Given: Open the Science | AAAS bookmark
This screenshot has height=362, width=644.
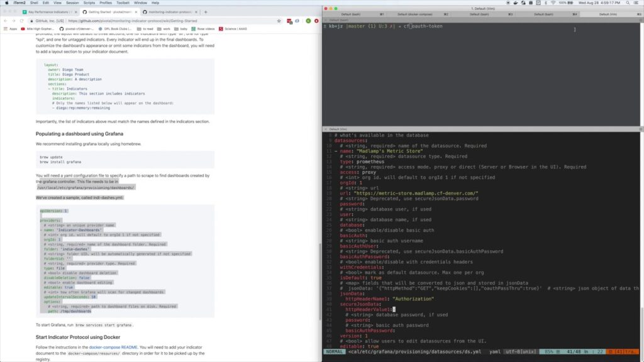Looking at the screenshot, I should point(233,29).
